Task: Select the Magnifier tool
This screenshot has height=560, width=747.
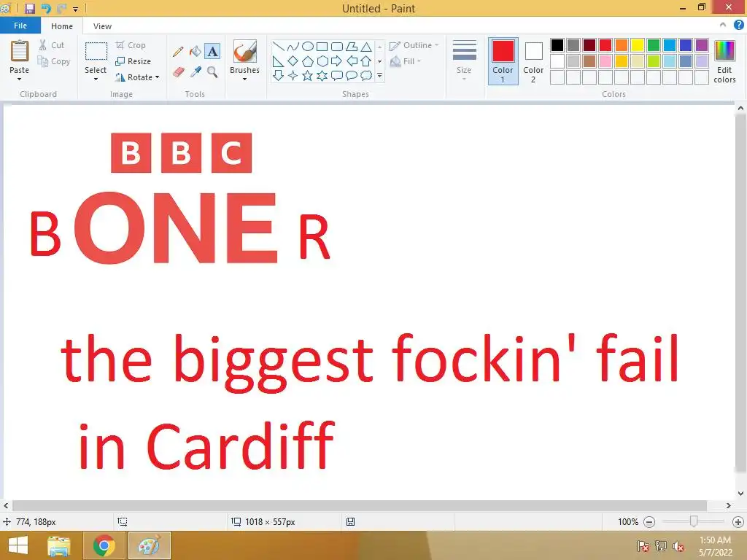Action: (x=212, y=72)
